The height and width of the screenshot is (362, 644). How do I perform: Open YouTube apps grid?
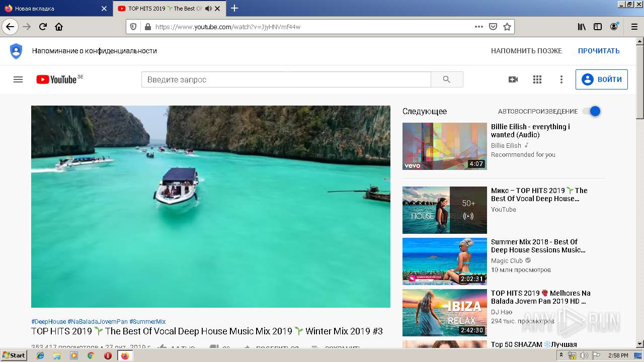pyautogui.click(x=537, y=79)
